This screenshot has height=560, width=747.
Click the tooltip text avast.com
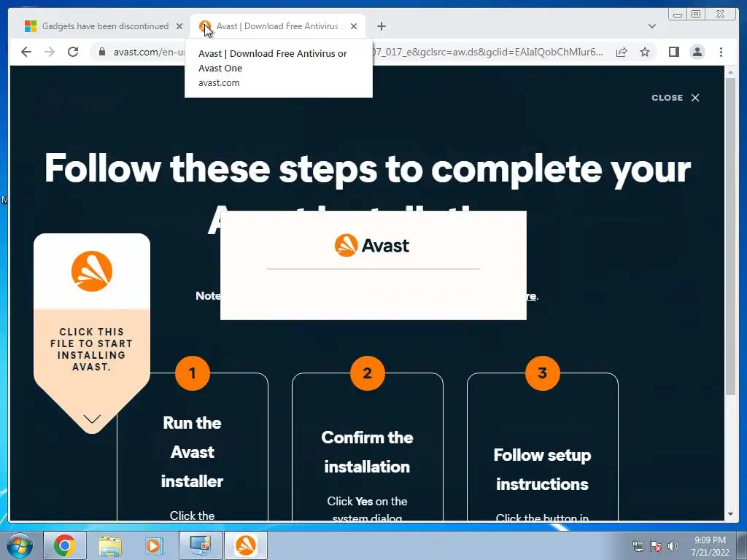[x=219, y=83]
